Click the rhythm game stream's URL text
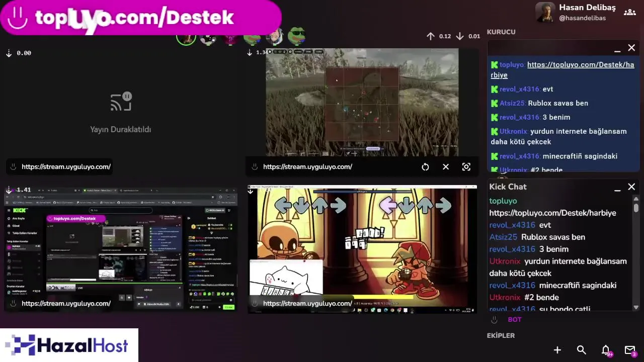644x362 pixels. coord(307,304)
